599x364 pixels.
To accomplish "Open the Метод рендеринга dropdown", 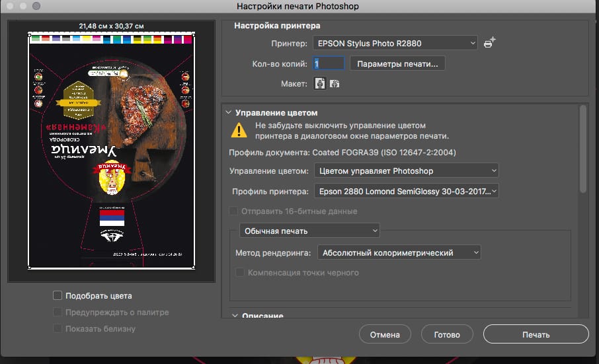I will coord(399,252).
